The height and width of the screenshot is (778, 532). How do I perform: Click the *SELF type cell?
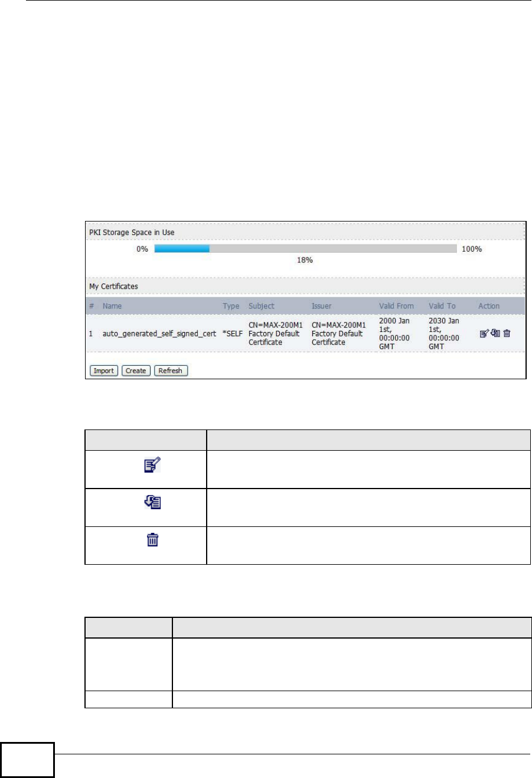233,334
